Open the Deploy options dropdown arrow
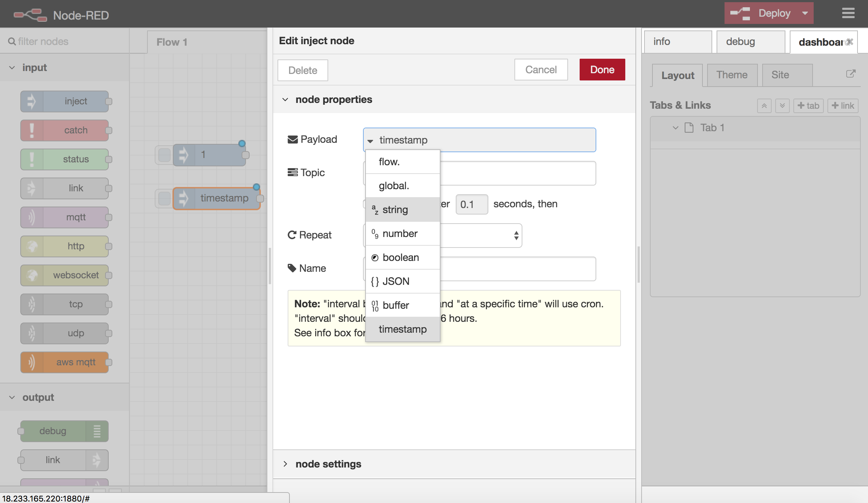Viewport: 868px width, 503px height. pos(805,13)
